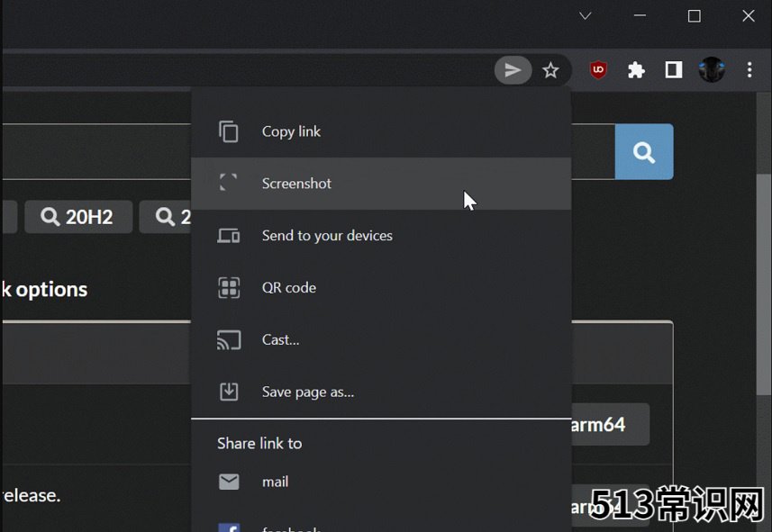Minimize the browser window
The image size is (772, 532).
(x=640, y=16)
